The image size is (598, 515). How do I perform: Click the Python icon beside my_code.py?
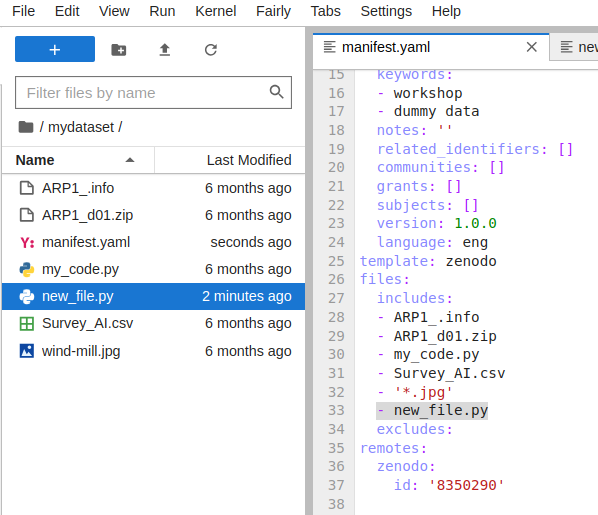click(27, 269)
